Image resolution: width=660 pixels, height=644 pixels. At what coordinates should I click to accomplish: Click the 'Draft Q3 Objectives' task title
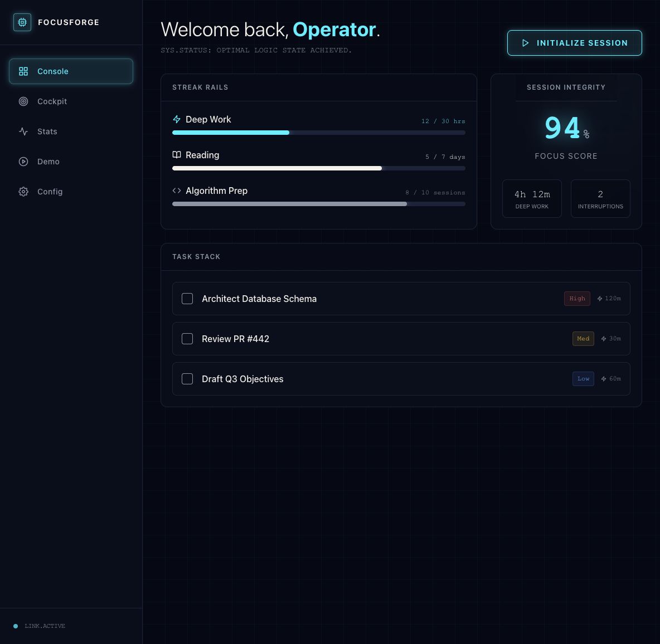(242, 379)
